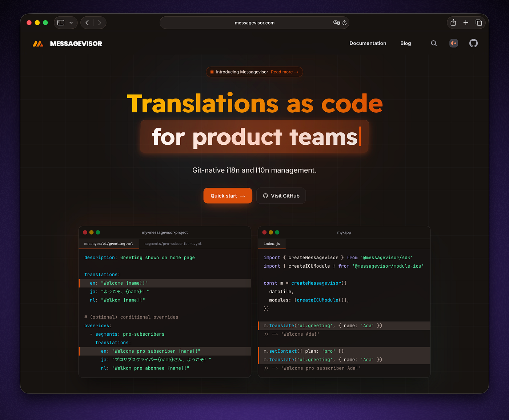Open a new tab with plus icon
Viewport: 509px width, 420px height.
466,23
